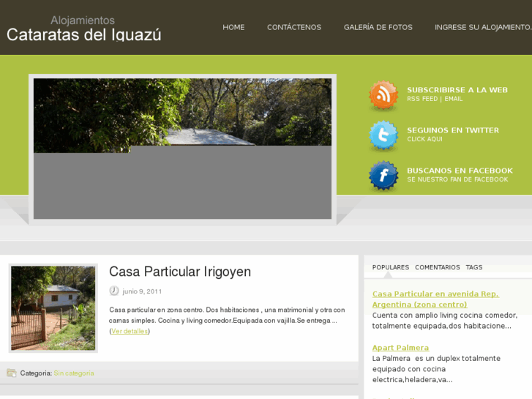Screen dimensions: 532x399
Task: Click SEGUINOS EN TWITTER heading
Action: point(453,130)
